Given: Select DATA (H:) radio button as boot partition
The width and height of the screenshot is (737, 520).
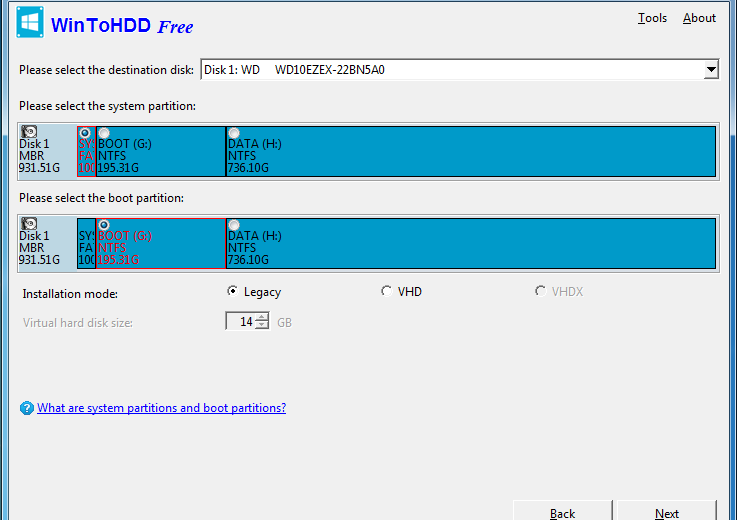Looking at the screenshot, I should pos(234,225).
